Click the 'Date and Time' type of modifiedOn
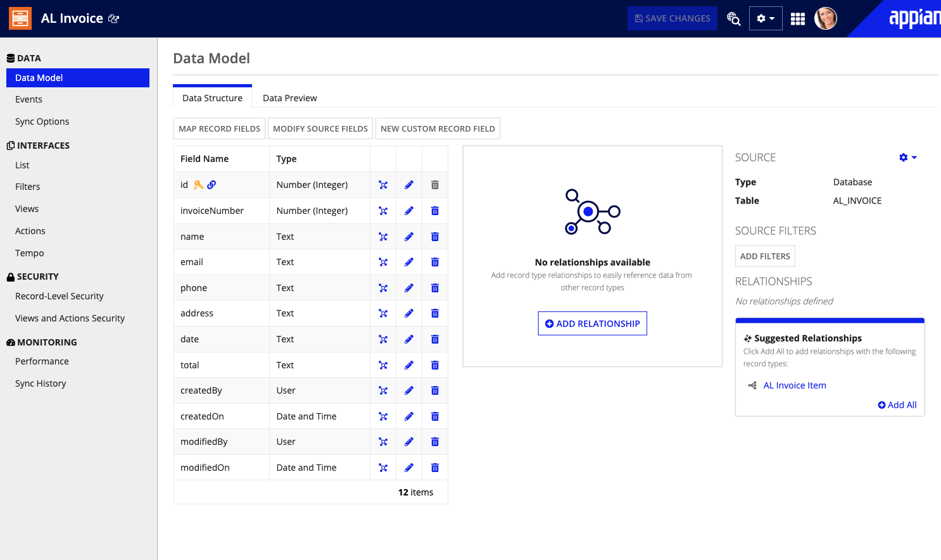The image size is (941, 560). point(306,468)
